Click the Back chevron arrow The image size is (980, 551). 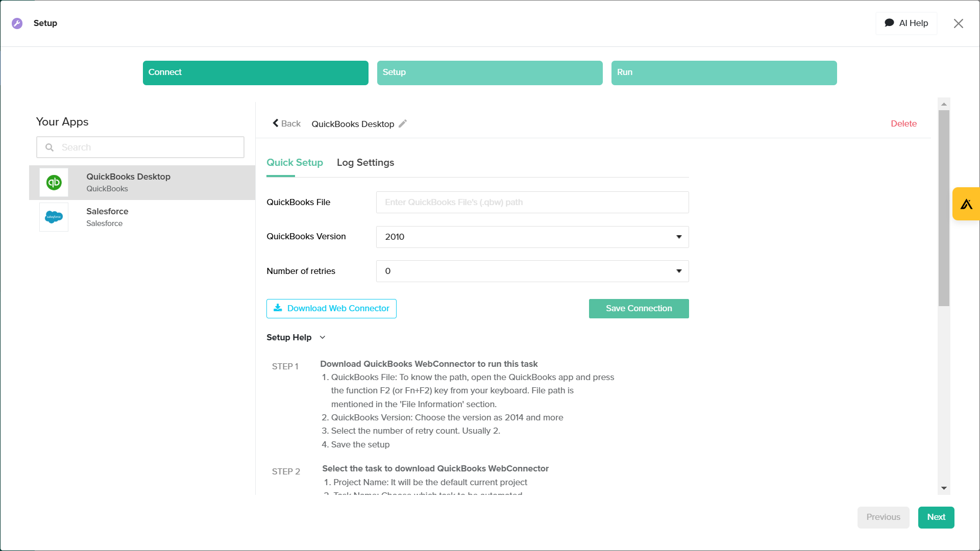(x=276, y=123)
